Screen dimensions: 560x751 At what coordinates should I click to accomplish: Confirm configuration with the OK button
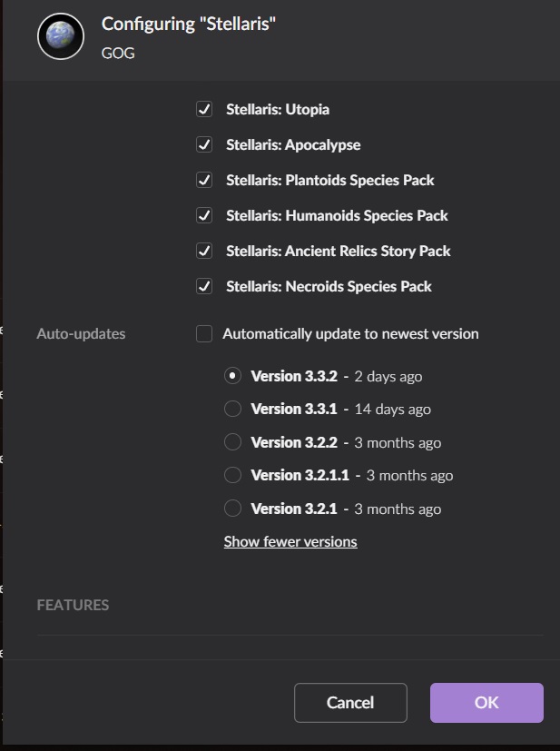486,703
